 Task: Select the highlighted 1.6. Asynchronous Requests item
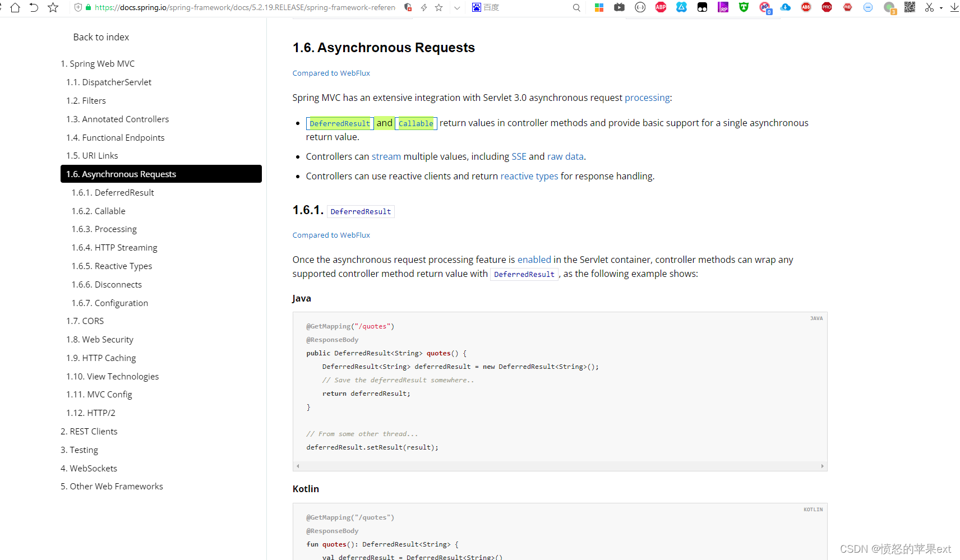coord(161,174)
